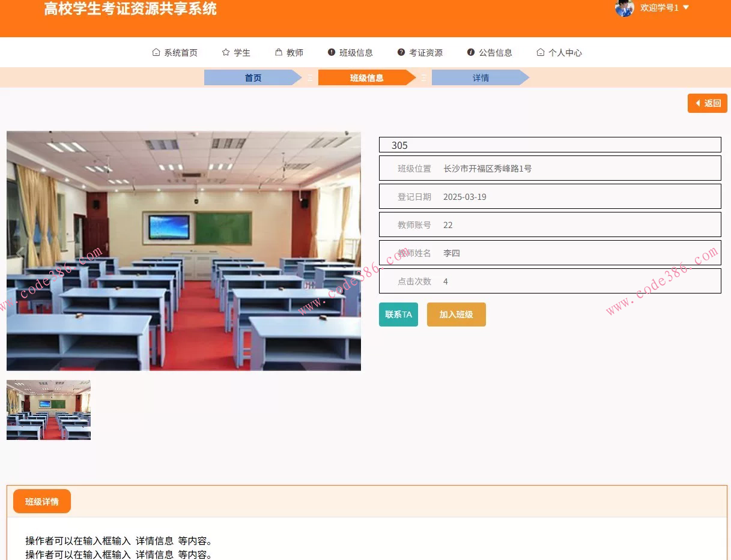Click the briefcase icon beside 教师
The width and height of the screenshot is (731, 560).
point(279,52)
